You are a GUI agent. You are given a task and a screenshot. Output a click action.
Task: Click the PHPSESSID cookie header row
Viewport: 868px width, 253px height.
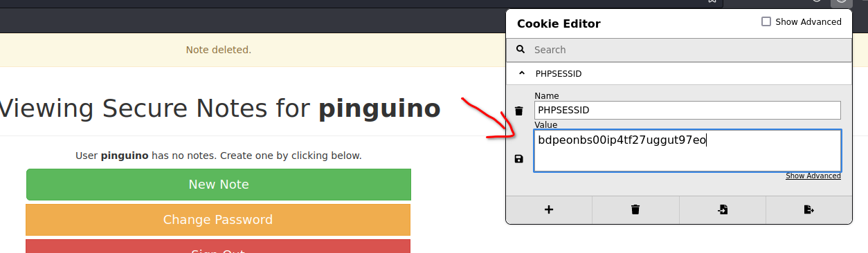679,73
